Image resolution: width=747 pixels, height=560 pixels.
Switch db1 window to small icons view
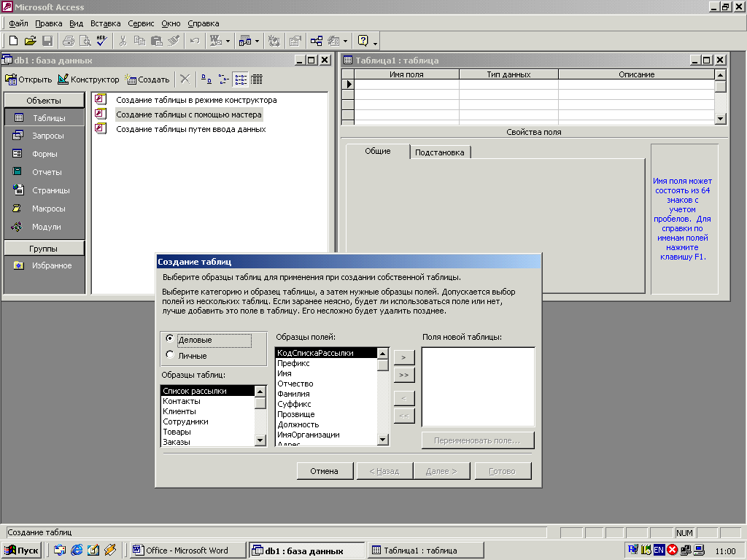[x=223, y=79]
